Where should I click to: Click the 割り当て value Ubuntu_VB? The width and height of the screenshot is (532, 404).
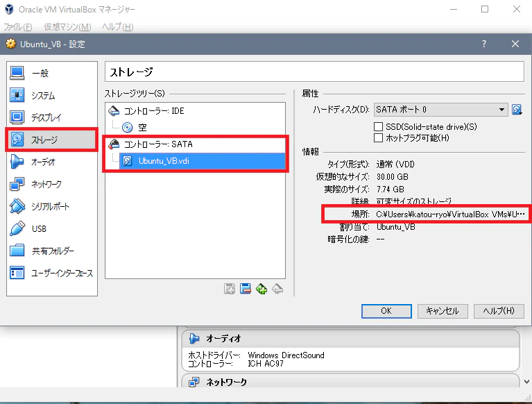[x=396, y=227]
